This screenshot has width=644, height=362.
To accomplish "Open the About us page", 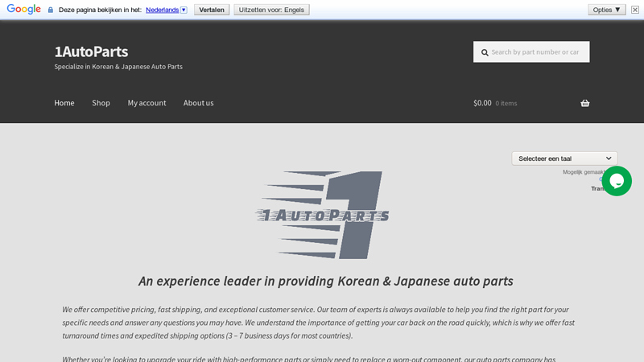I will click(198, 103).
